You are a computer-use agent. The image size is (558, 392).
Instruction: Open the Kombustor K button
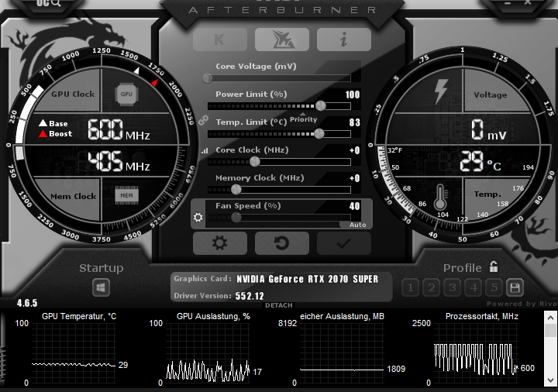click(220, 40)
